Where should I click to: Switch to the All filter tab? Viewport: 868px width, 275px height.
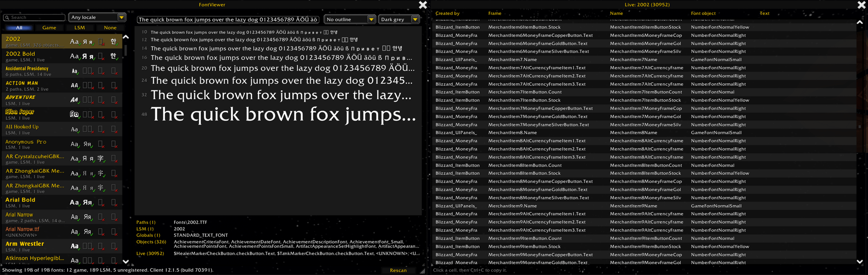[x=19, y=28]
